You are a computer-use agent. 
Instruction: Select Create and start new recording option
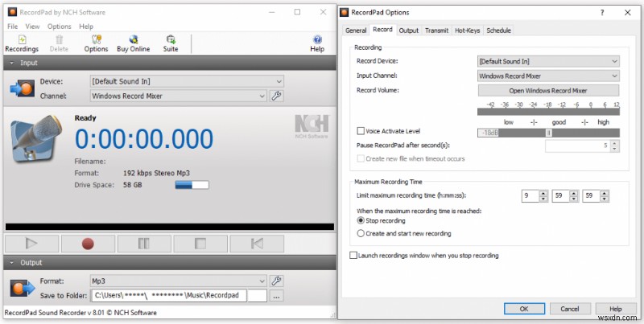[x=361, y=233]
